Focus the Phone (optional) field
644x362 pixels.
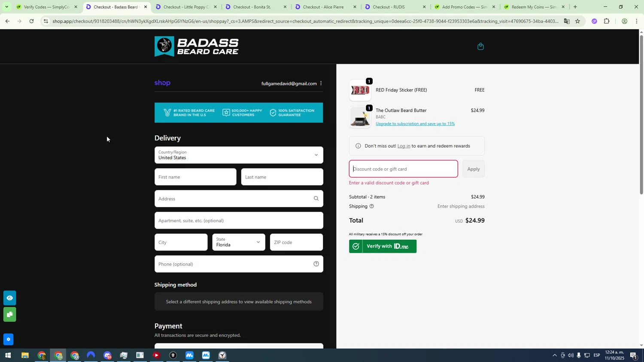point(239,264)
